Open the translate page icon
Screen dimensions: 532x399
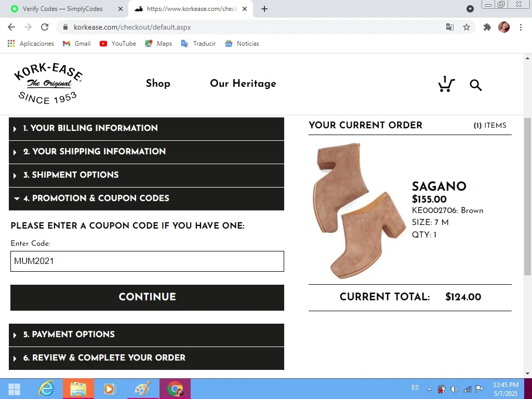(449, 27)
